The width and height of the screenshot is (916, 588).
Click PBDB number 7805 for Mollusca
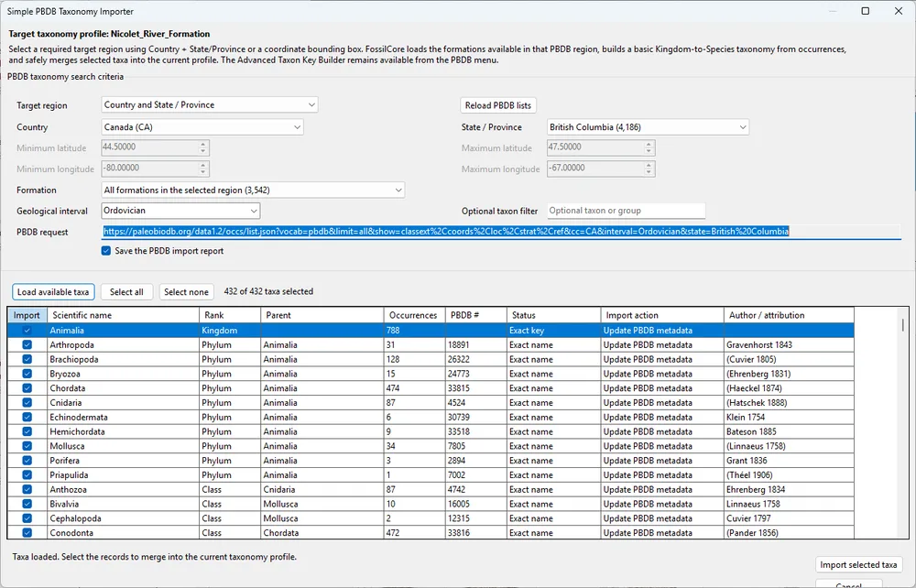[475, 446]
